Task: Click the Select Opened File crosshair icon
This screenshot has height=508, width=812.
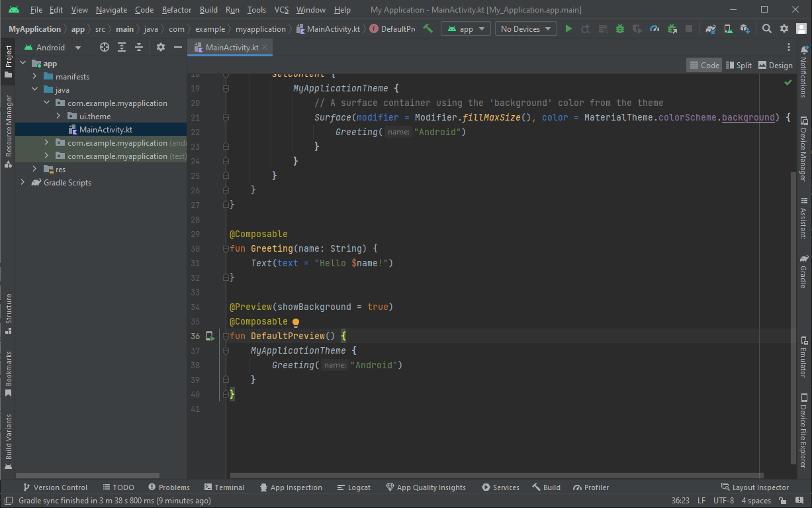Action: pyautogui.click(x=105, y=47)
